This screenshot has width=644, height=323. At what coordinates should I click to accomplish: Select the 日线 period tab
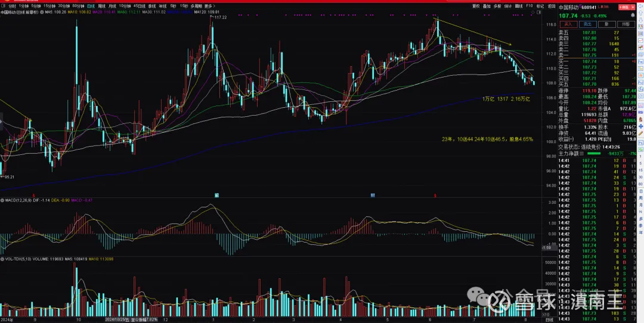pos(91,6)
